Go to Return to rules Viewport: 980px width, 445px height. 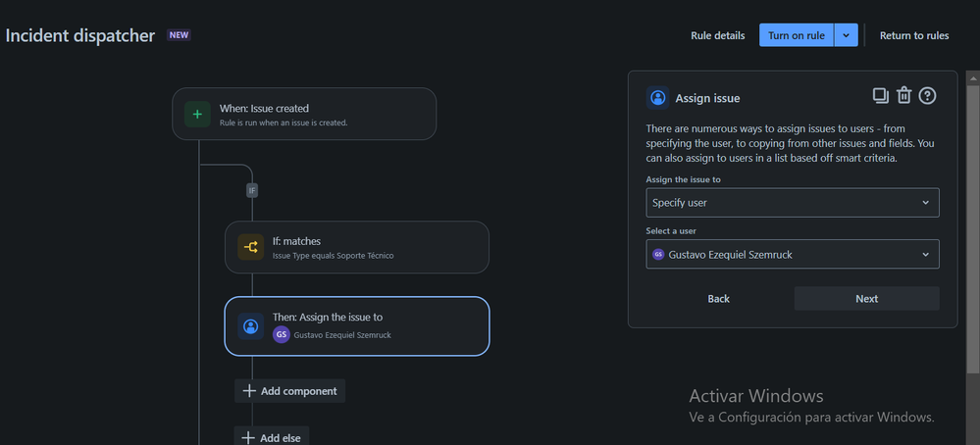[913, 35]
